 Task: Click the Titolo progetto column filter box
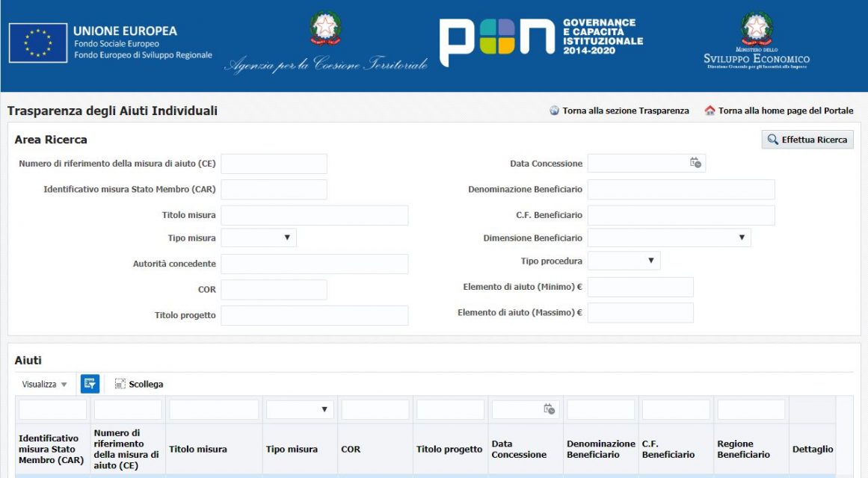point(451,410)
